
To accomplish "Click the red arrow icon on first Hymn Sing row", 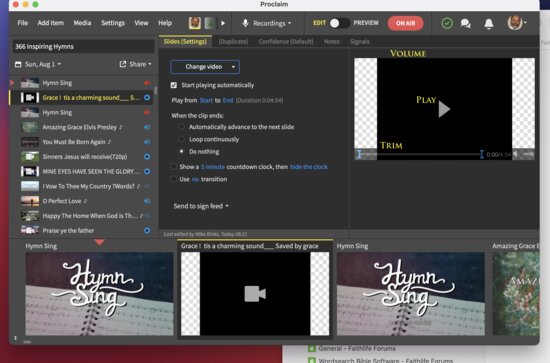I will (147, 83).
